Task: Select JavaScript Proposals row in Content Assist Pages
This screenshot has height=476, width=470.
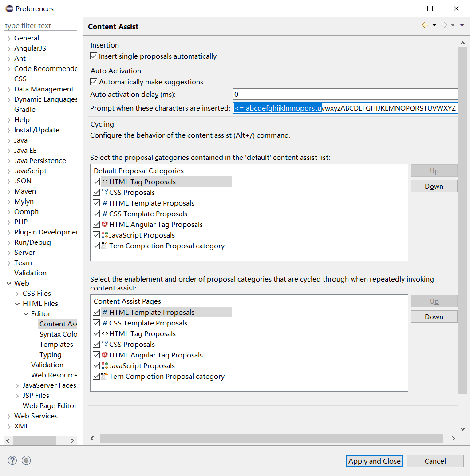Action: [x=162, y=365]
